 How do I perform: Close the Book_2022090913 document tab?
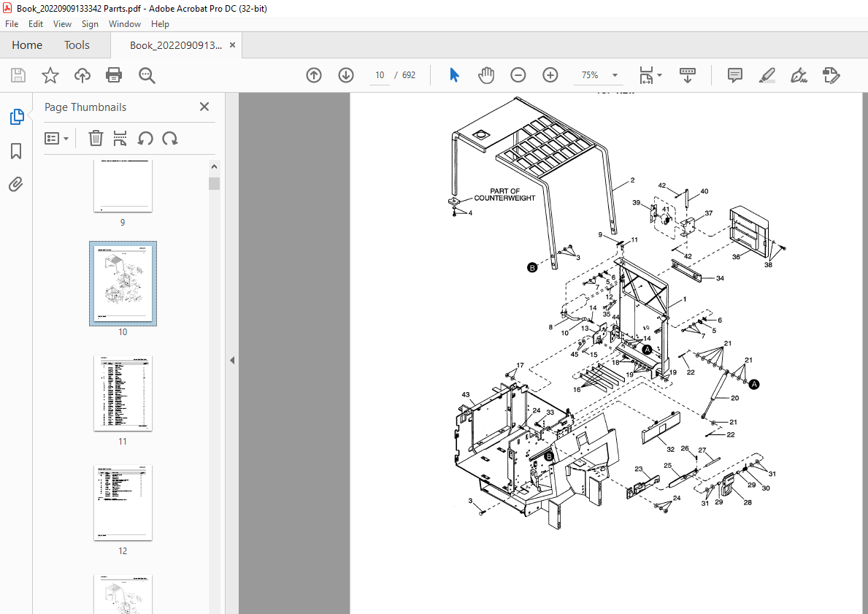pos(232,45)
